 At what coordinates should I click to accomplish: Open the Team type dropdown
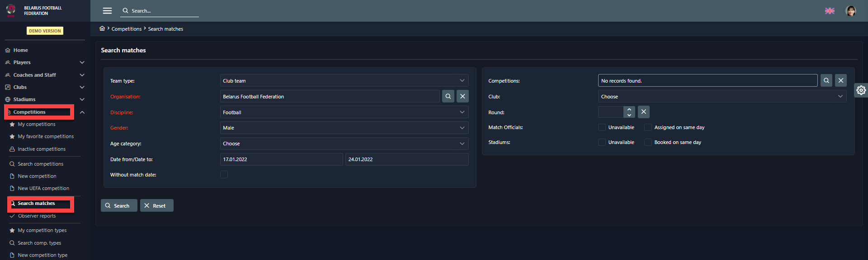pyautogui.click(x=344, y=81)
